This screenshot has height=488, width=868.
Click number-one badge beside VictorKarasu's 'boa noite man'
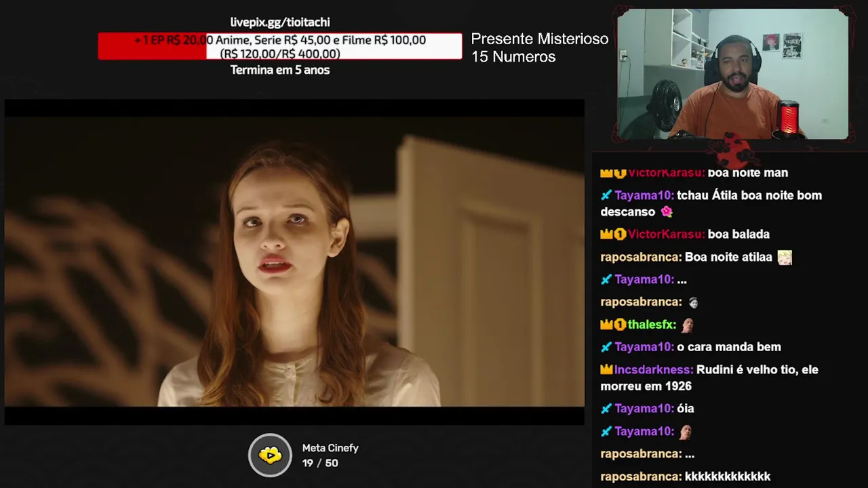tap(620, 173)
